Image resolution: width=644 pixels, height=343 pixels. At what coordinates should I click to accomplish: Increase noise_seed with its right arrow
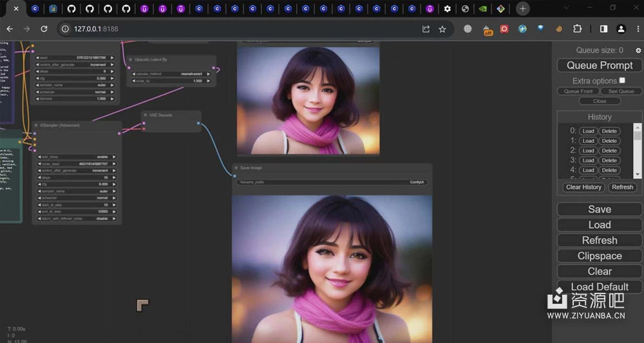[114, 163]
